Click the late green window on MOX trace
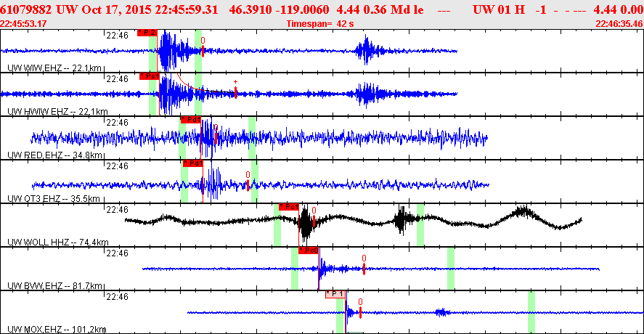Screen dimensions: 644x334 (531, 312)
